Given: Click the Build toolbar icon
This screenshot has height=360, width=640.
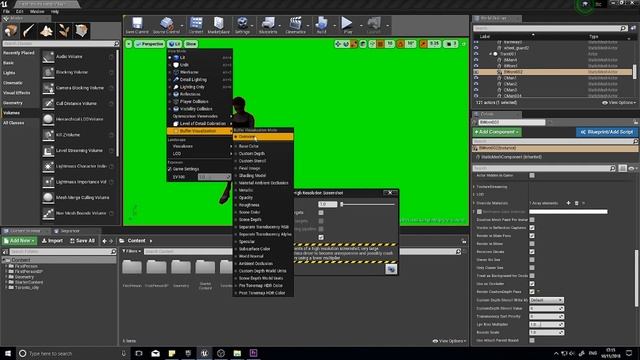Looking at the screenshot, I should pyautogui.click(x=322, y=23).
